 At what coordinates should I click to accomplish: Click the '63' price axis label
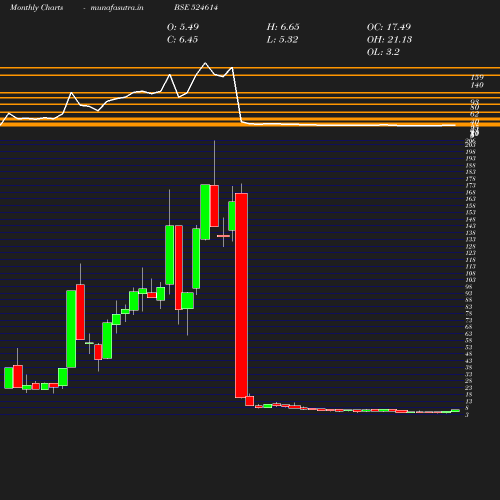[469, 334]
